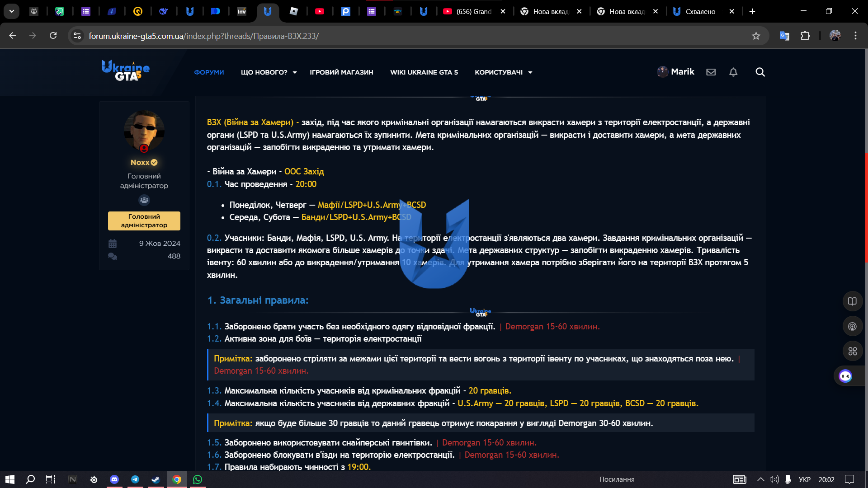Open the Ukraine GTA5 logo home link
The image size is (868, 488).
126,71
